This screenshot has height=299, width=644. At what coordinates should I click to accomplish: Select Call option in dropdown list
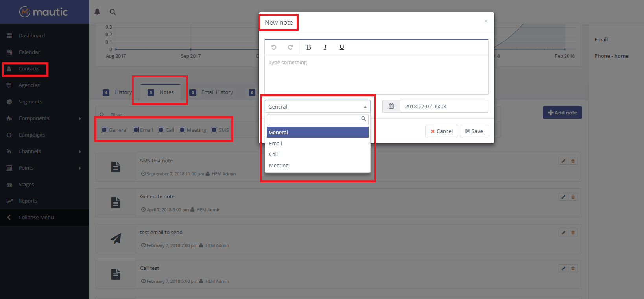click(317, 154)
